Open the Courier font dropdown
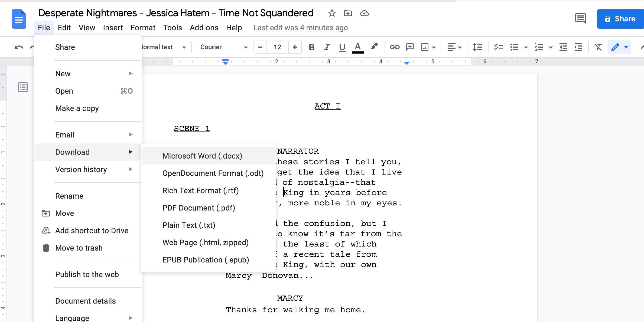 (x=224, y=47)
